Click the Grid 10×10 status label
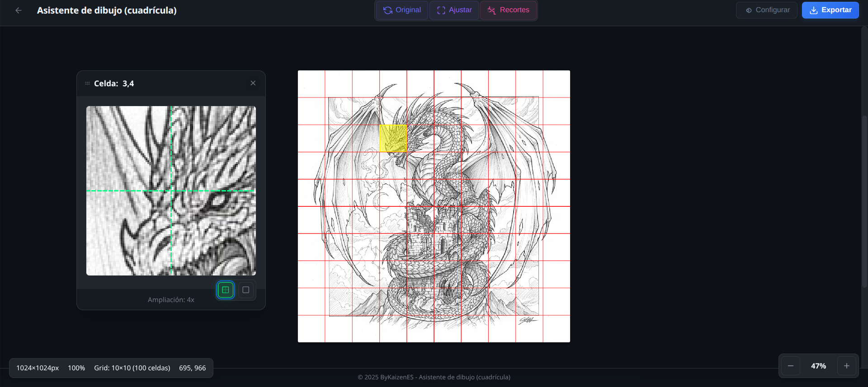 point(132,368)
